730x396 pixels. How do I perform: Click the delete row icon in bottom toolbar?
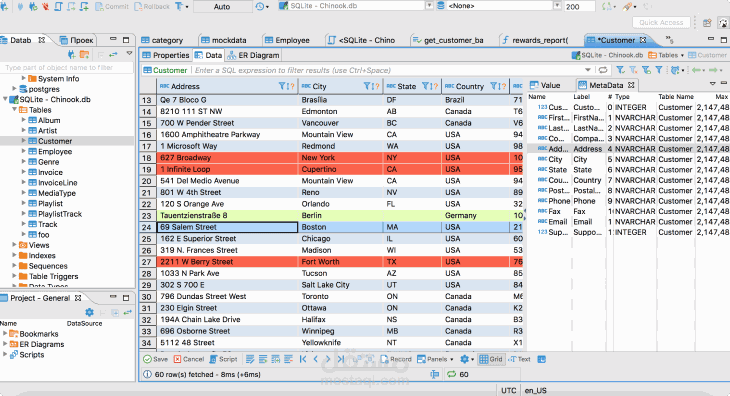click(288, 359)
